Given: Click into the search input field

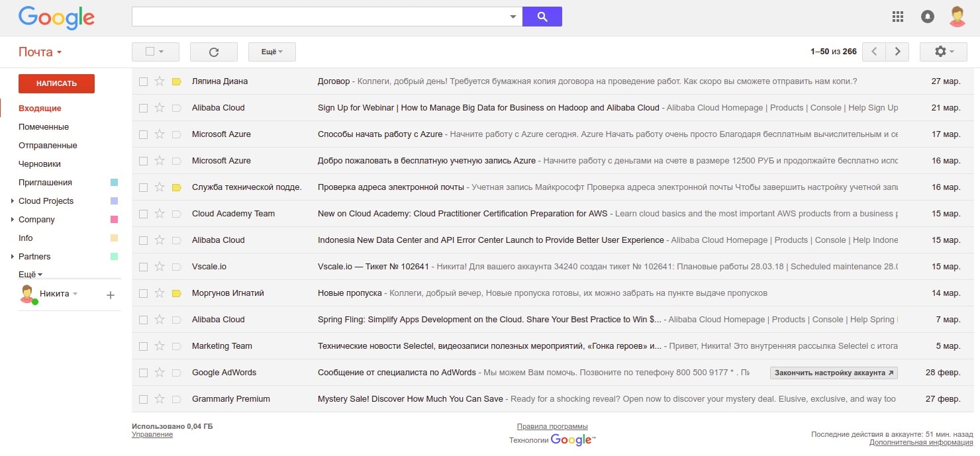Looking at the screenshot, I should [x=319, y=17].
